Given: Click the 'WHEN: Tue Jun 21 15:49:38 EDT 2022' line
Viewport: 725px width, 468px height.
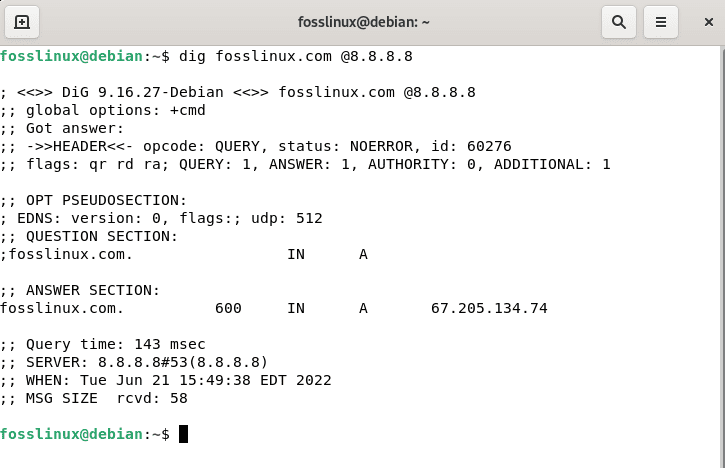Looking at the screenshot, I should [x=166, y=381].
